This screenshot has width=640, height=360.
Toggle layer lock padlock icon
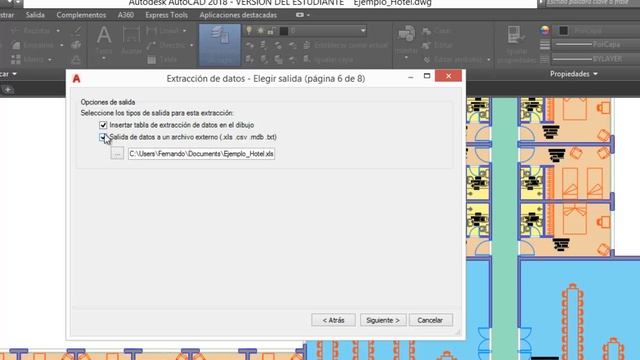[271, 31]
